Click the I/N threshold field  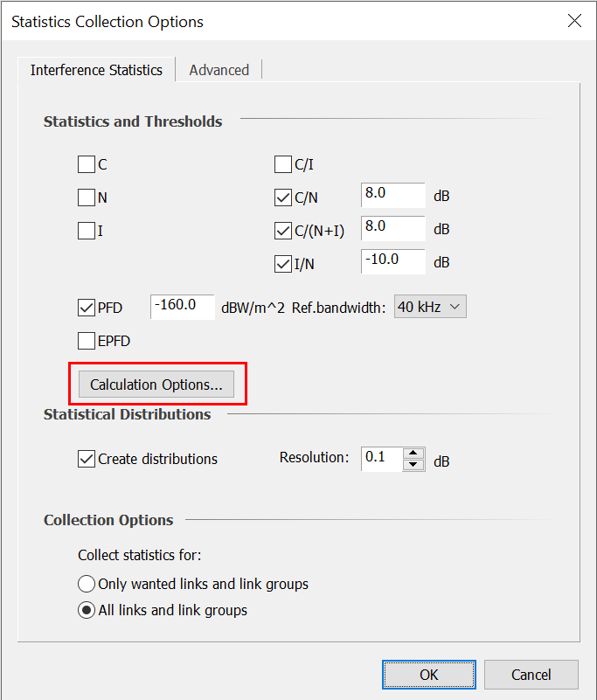point(393,261)
